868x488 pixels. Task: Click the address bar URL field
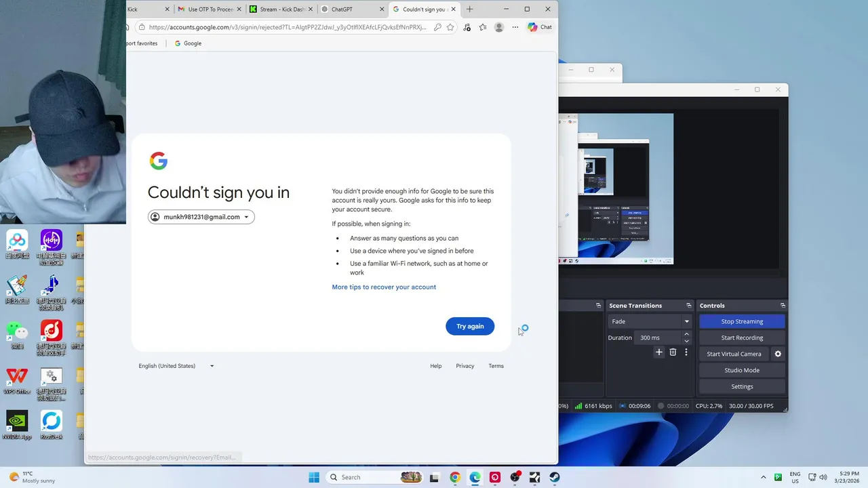(288, 27)
